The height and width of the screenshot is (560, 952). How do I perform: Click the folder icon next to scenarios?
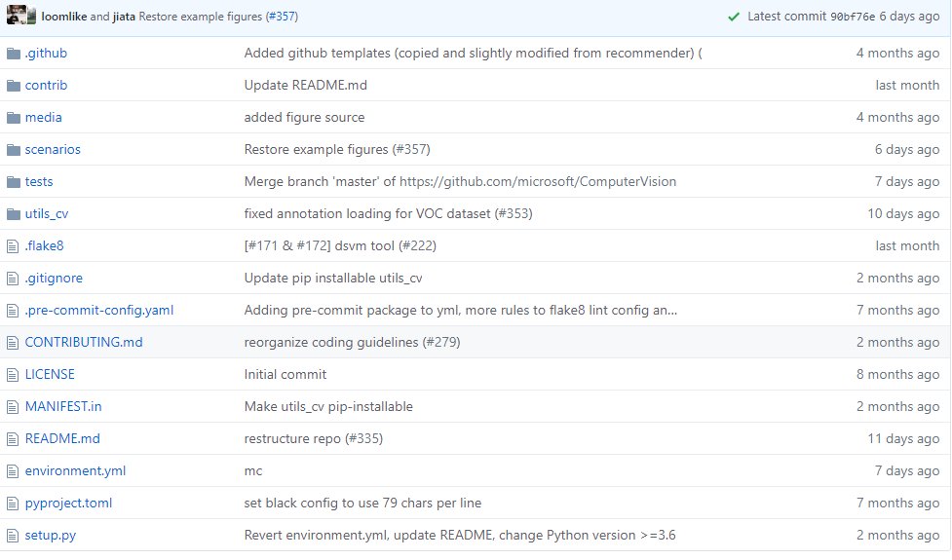pos(14,150)
